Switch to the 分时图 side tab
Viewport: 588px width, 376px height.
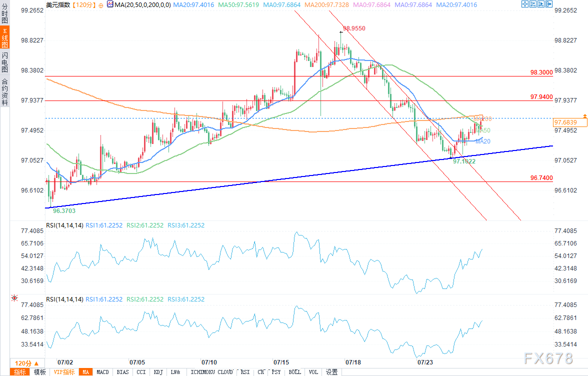pyautogui.click(x=5, y=12)
